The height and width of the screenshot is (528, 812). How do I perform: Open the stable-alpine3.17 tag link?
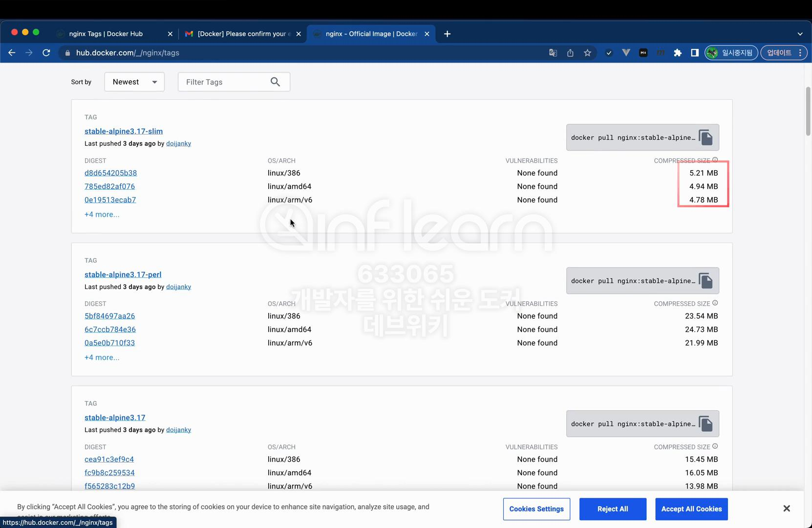(x=115, y=418)
